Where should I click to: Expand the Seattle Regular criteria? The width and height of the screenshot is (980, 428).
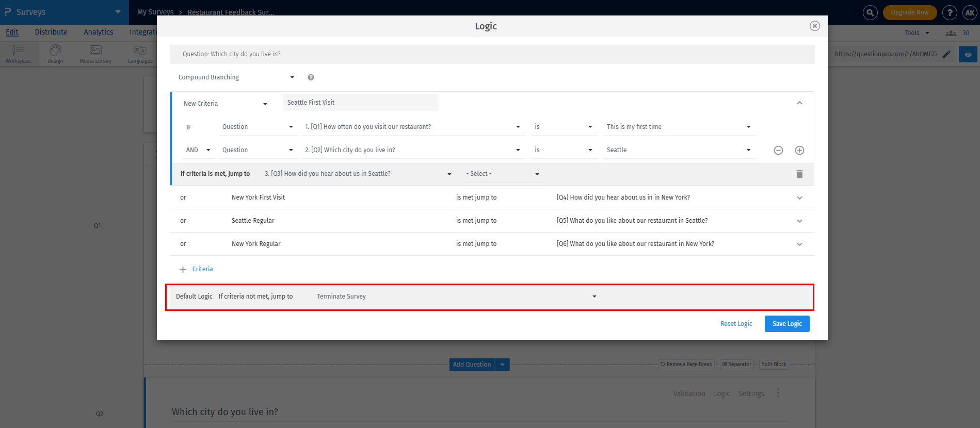(x=799, y=221)
